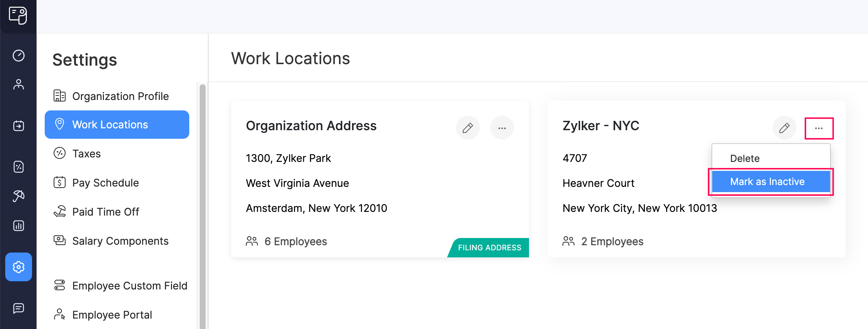This screenshot has height=329, width=868.
Task: Toggle the Zylker - NYC more options menu
Action: pyautogui.click(x=818, y=128)
